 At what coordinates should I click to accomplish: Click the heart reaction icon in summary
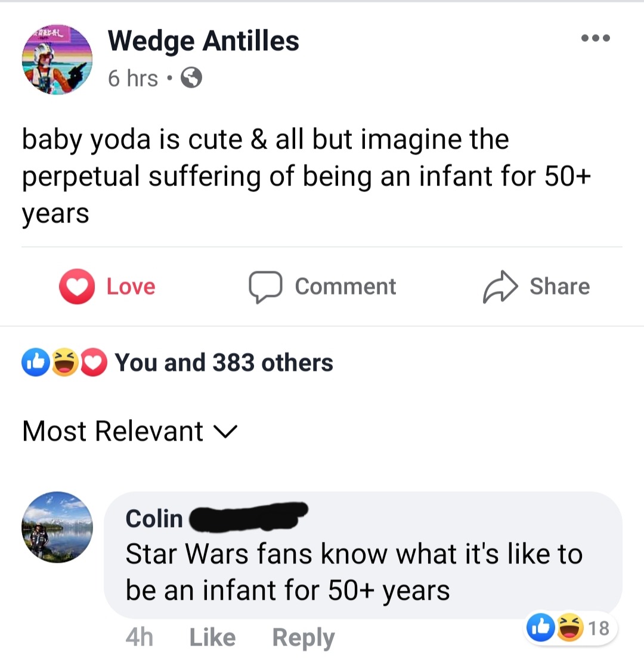coord(95,362)
